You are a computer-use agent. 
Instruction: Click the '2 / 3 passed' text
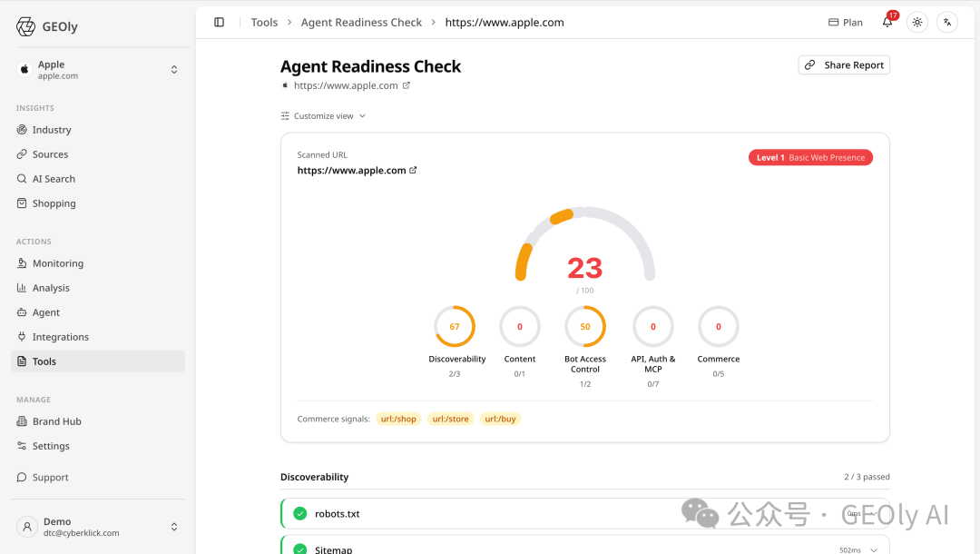[867, 477]
